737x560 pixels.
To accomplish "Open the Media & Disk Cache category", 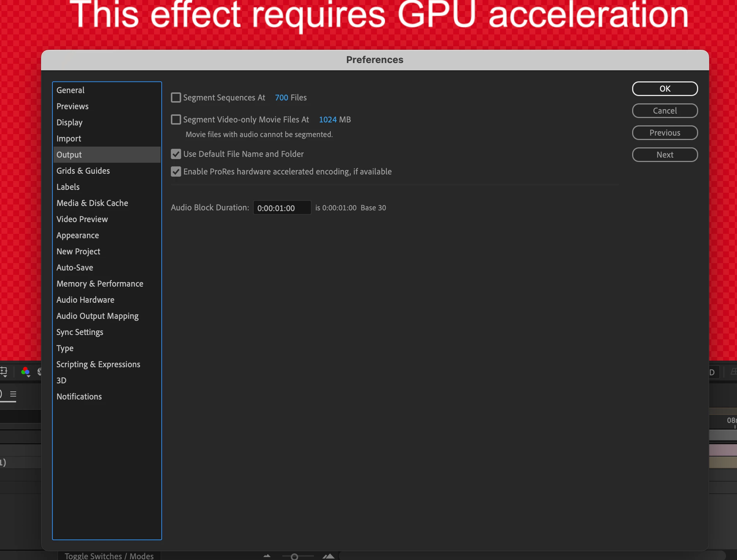I will coord(92,203).
